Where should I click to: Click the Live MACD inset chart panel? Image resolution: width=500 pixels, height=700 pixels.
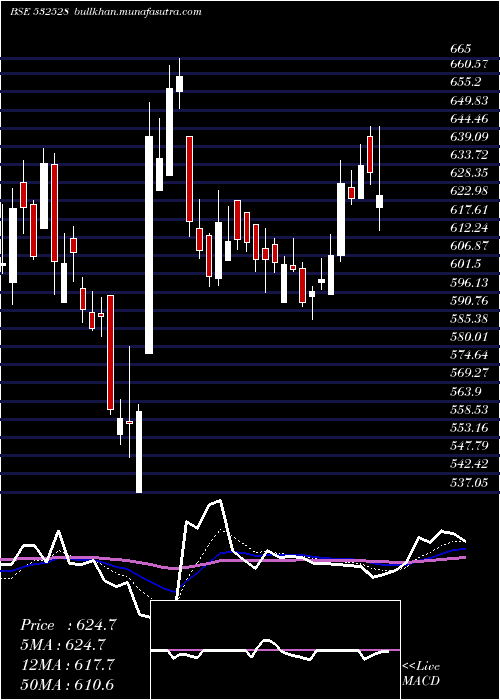tap(275, 650)
